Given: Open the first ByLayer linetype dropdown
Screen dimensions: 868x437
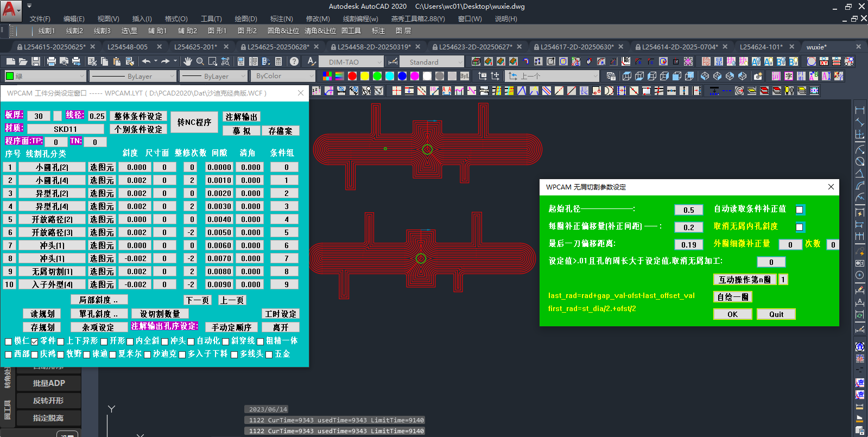Looking at the screenshot, I should pos(132,76).
